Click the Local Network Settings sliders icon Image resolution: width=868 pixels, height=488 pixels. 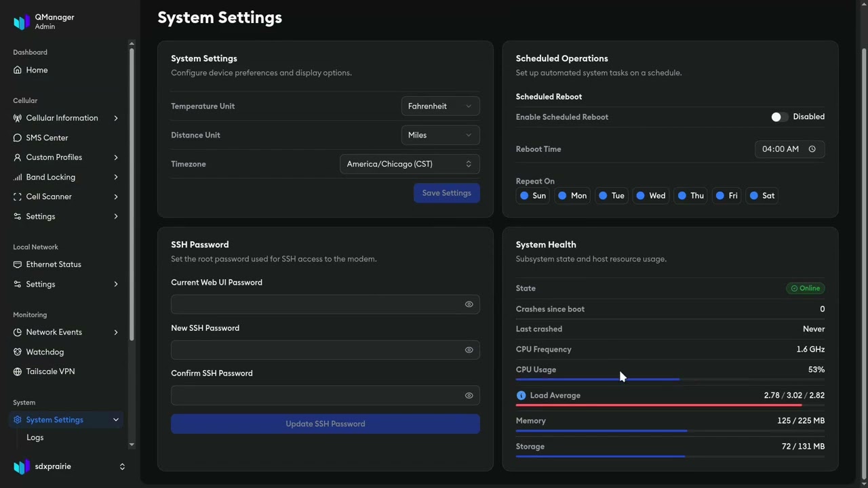point(18,284)
